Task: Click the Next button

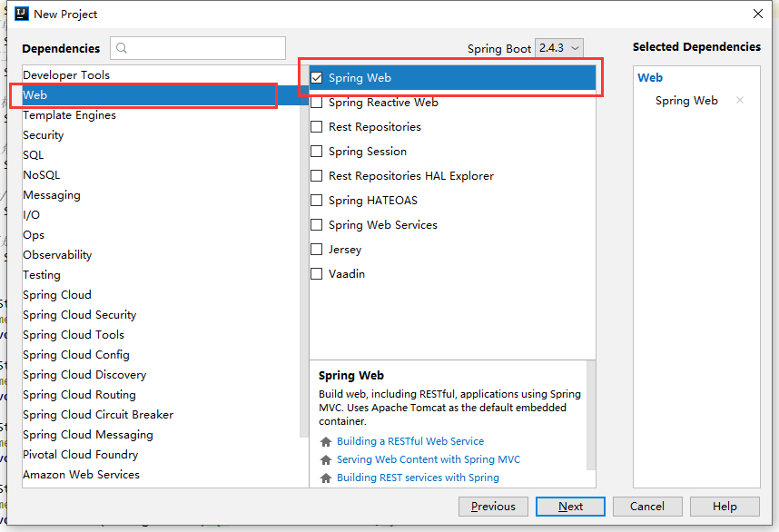Action: coord(570,507)
